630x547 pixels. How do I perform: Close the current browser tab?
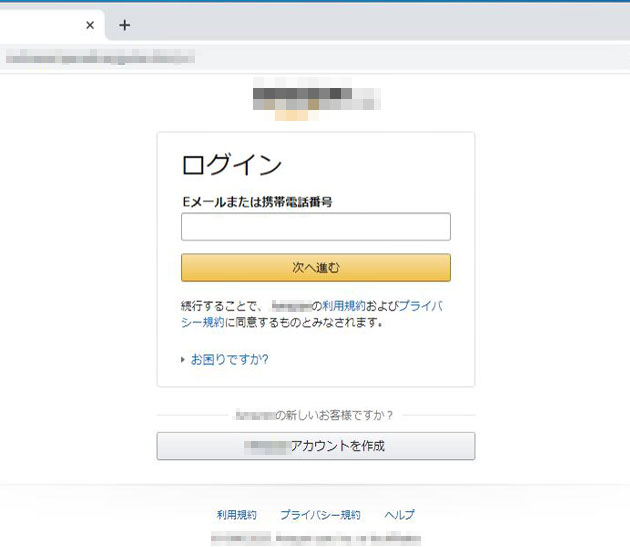[x=90, y=25]
